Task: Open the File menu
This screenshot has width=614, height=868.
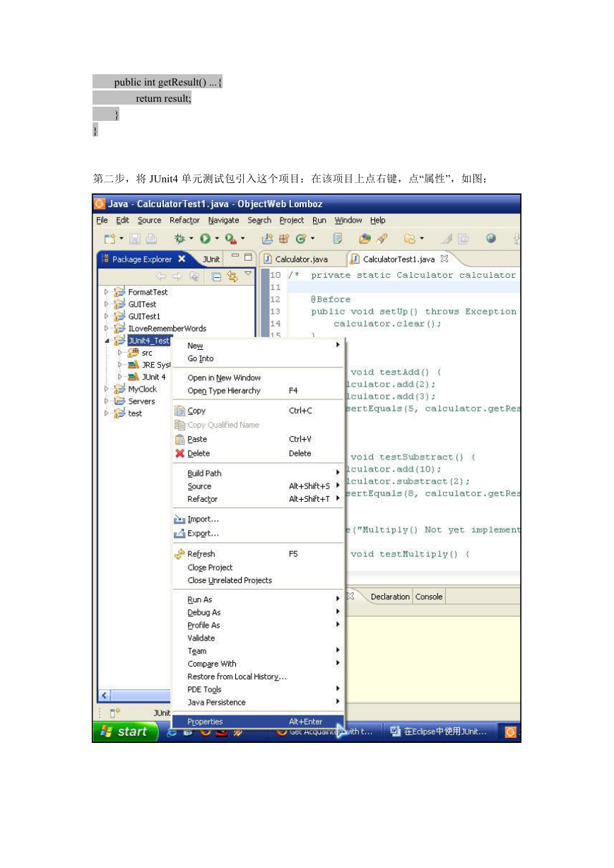Action: tap(102, 221)
